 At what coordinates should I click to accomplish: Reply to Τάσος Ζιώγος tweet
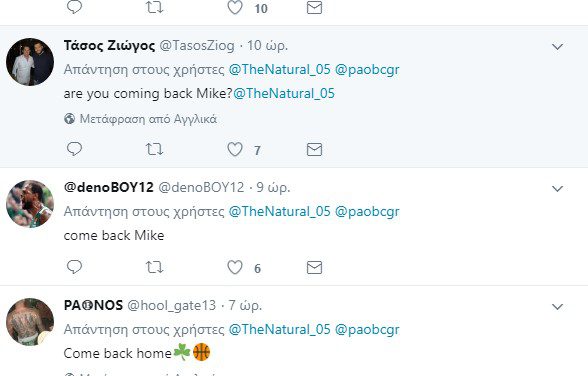coord(74,149)
